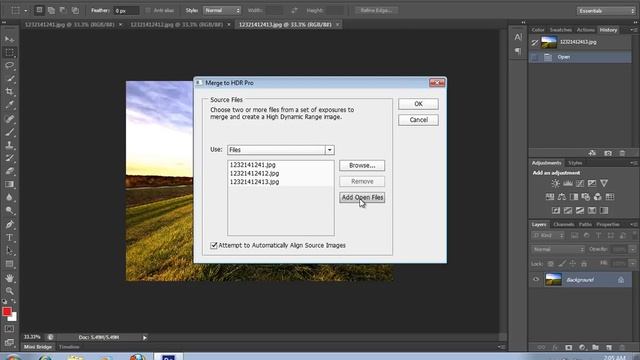640x360 pixels.
Task: Select the Rectangle shape tool
Action: 9,264
